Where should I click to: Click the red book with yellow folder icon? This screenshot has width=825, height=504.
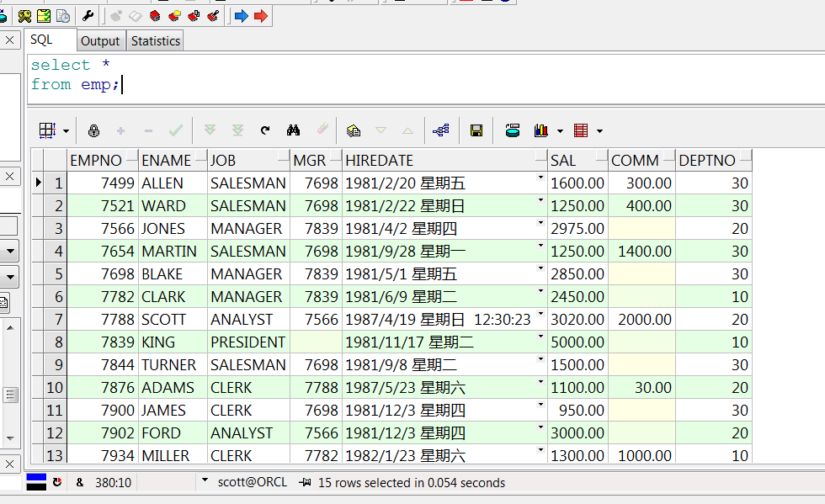(174, 16)
